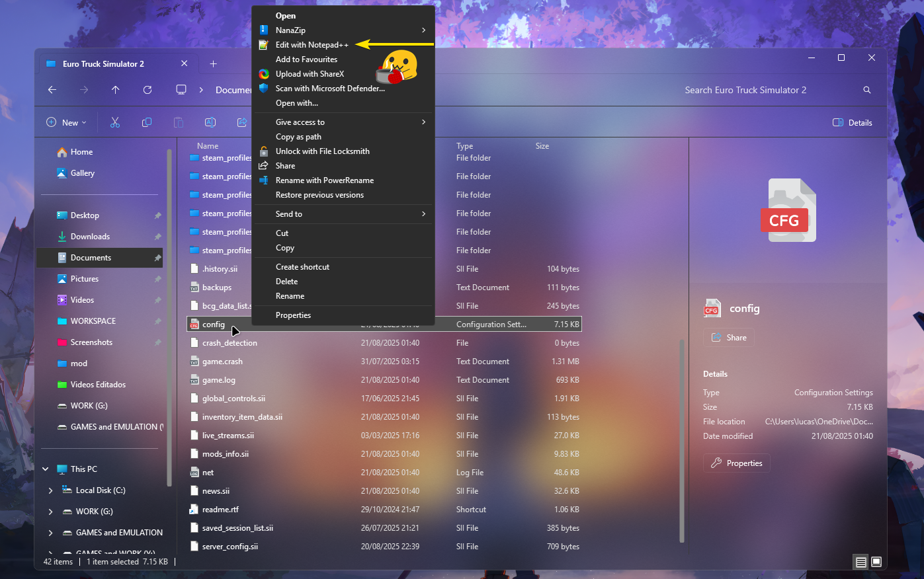
Task: Open Videos Editados in sidebar
Action: coord(99,385)
